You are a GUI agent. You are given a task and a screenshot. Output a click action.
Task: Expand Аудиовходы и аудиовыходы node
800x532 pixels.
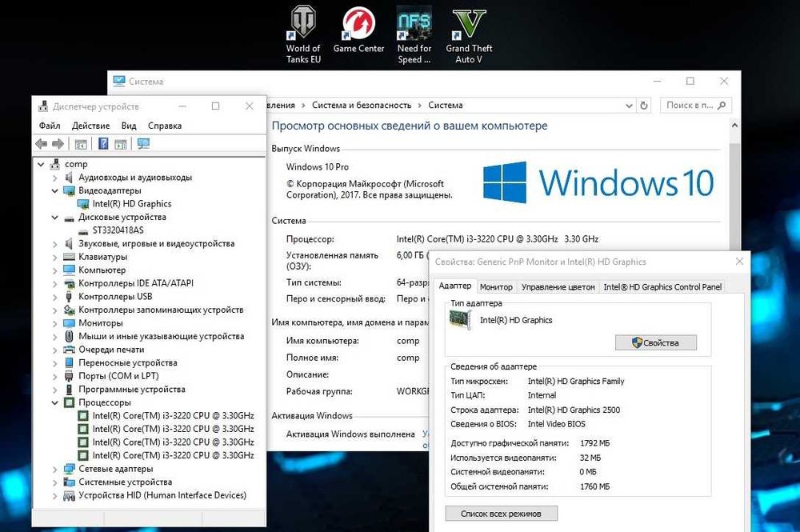pos(54,178)
